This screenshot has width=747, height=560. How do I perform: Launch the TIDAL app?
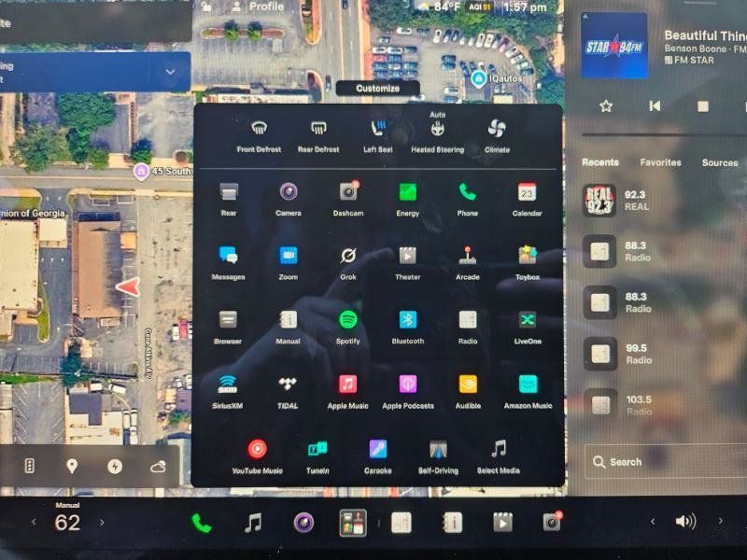tap(288, 385)
